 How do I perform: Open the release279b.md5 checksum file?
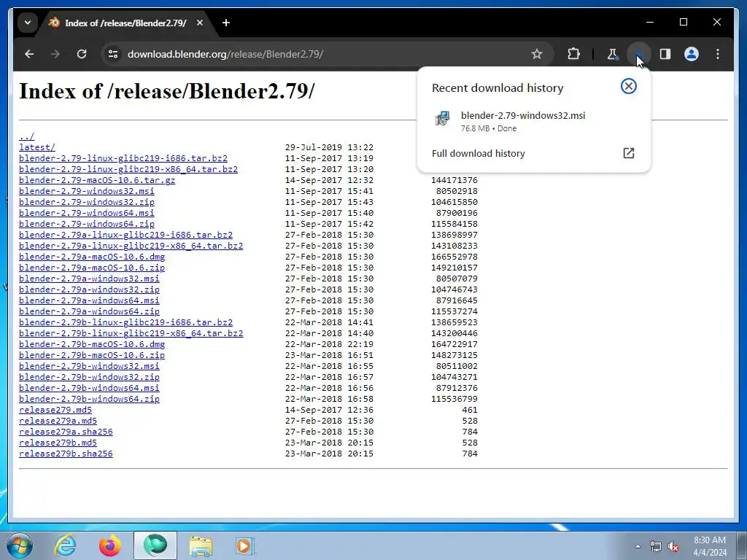click(58, 443)
